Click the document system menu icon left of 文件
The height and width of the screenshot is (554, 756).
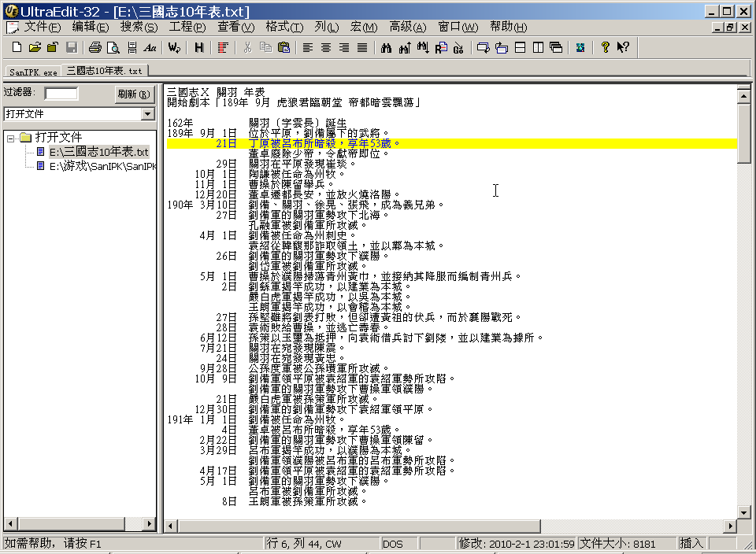[x=12, y=28]
